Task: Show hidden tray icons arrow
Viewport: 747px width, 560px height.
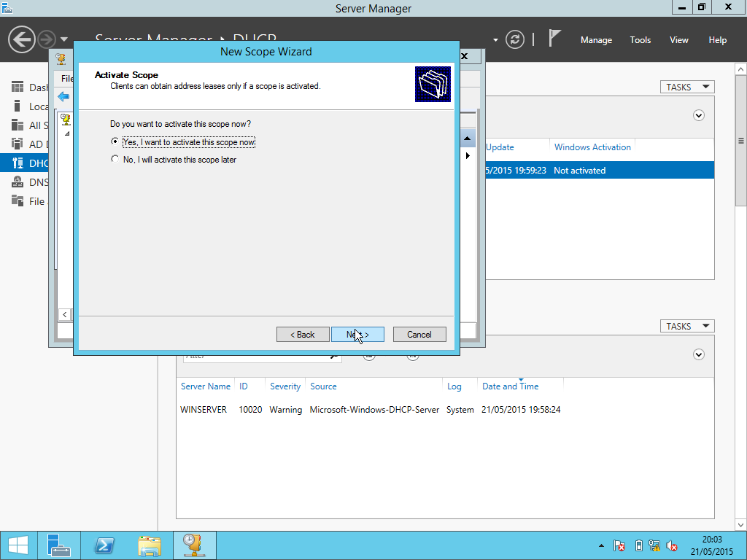Action: tap(601, 545)
